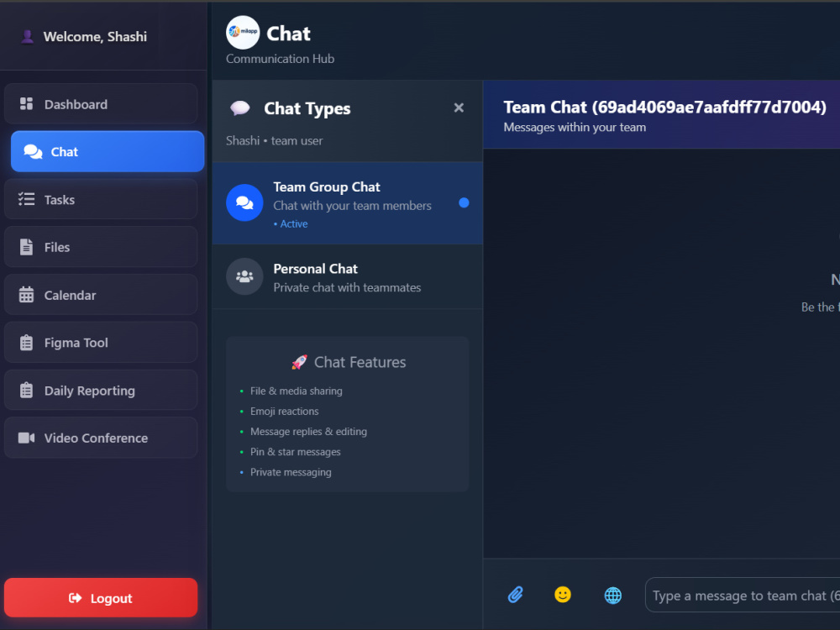
Task: Click 'Messages within your team' subtitle
Action: [575, 128]
